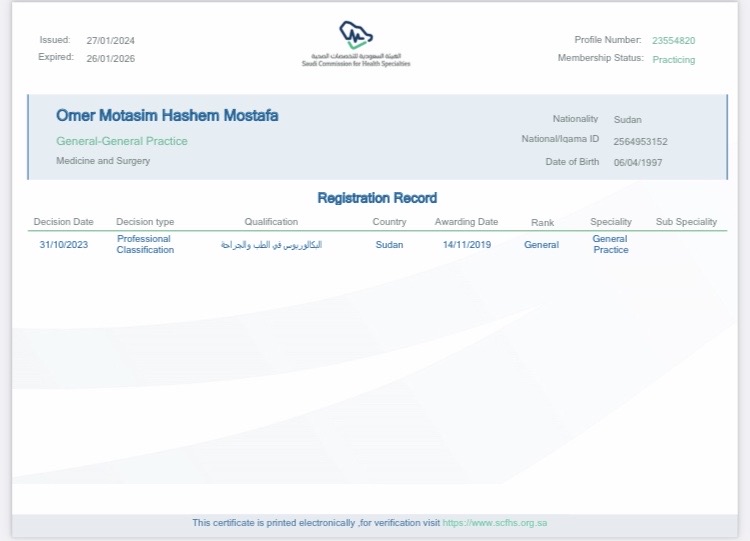Screen dimensions: 750x541
Task: Select the Decision Date column header
Action: [64, 222]
